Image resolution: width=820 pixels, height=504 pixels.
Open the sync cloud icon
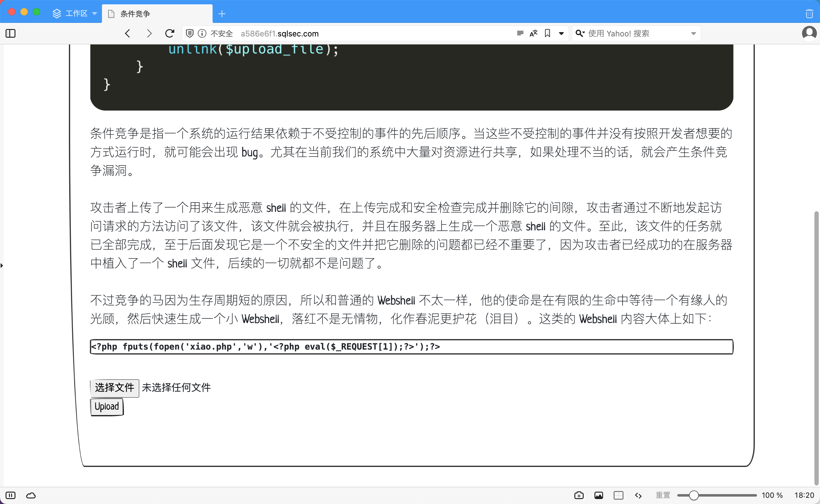coord(31,495)
